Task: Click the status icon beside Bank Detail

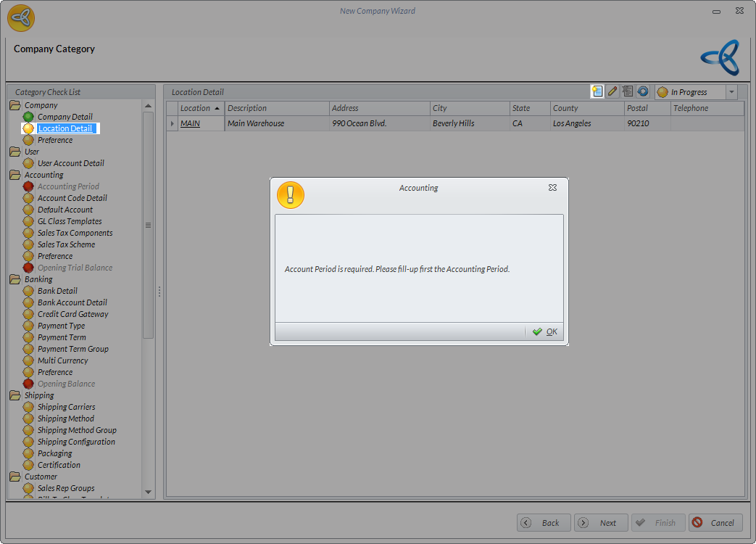Action: click(28, 291)
